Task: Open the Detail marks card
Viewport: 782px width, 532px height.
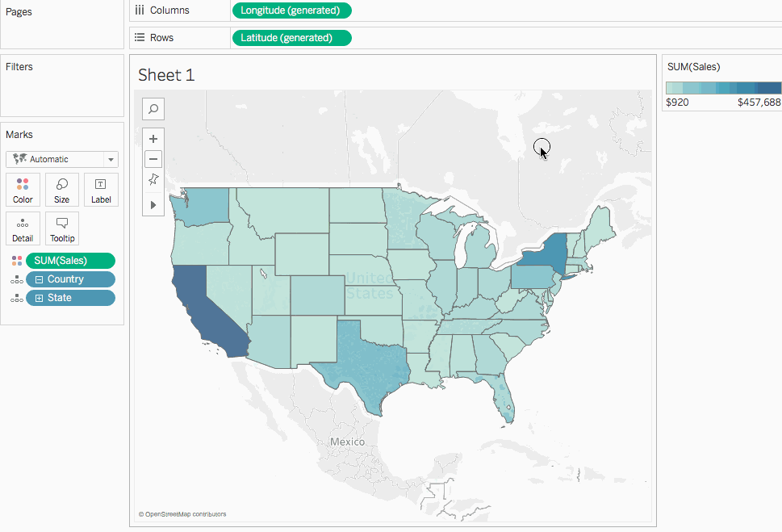Action: click(x=23, y=228)
